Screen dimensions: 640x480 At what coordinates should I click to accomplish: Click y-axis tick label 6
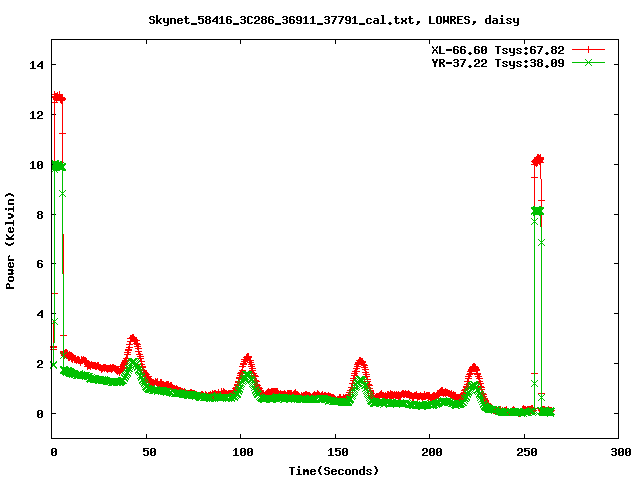point(40,264)
